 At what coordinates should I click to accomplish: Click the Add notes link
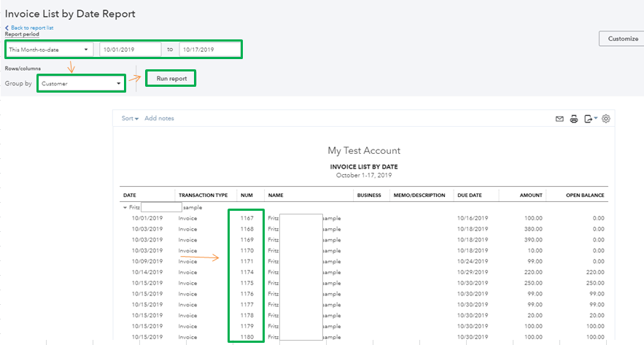(x=159, y=118)
